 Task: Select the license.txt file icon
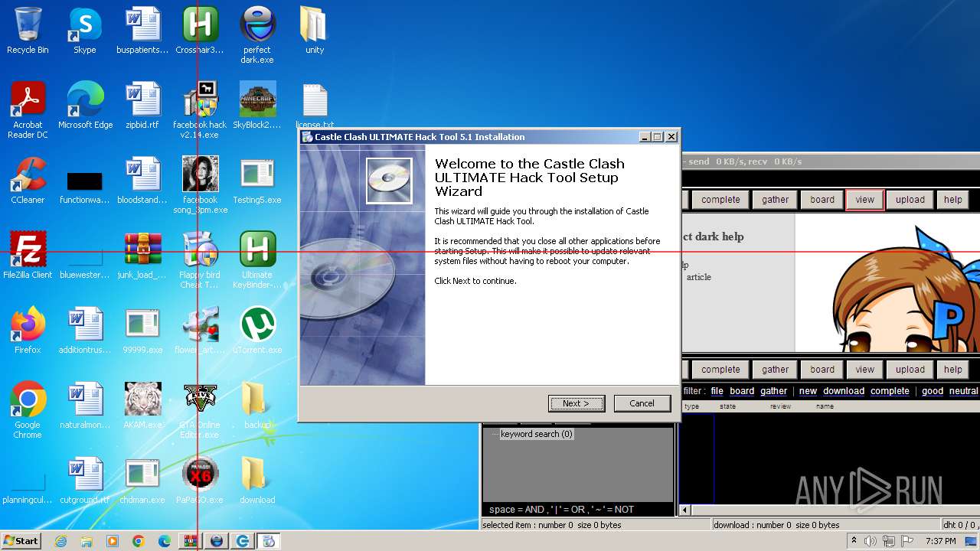point(315,106)
